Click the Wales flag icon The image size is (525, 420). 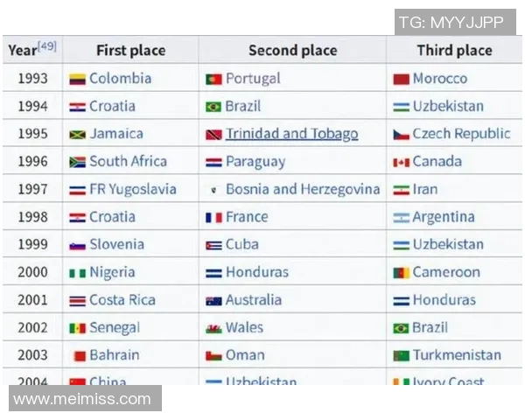[213, 328]
